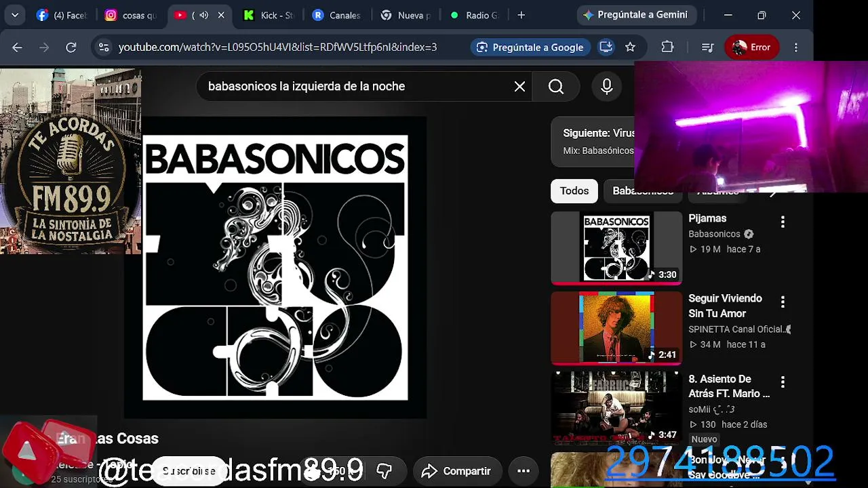Select the Todos filter chip
This screenshot has height=488, width=868.
[x=574, y=191]
